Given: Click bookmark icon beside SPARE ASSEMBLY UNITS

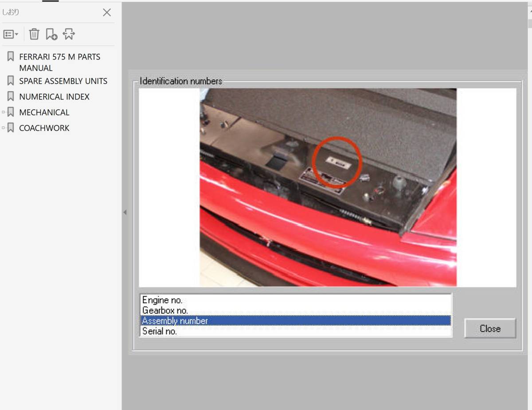Looking at the screenshot, I should coord(11,81).
